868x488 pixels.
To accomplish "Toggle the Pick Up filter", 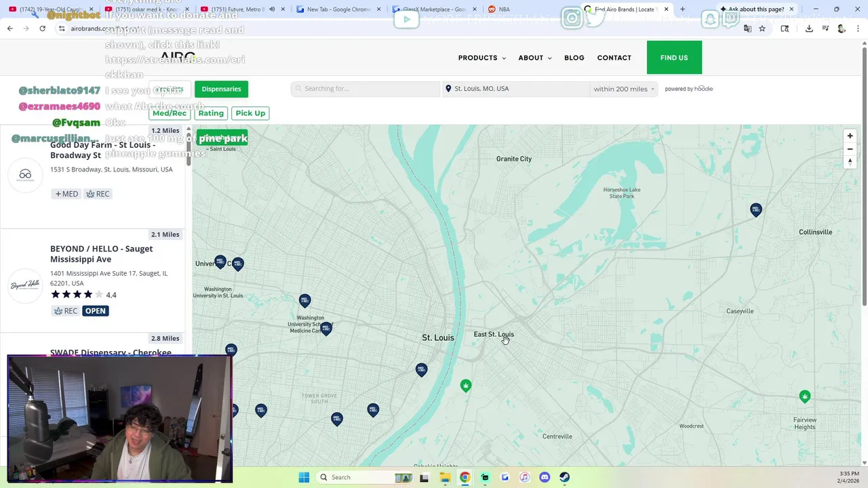I will [x=250, y=113].
